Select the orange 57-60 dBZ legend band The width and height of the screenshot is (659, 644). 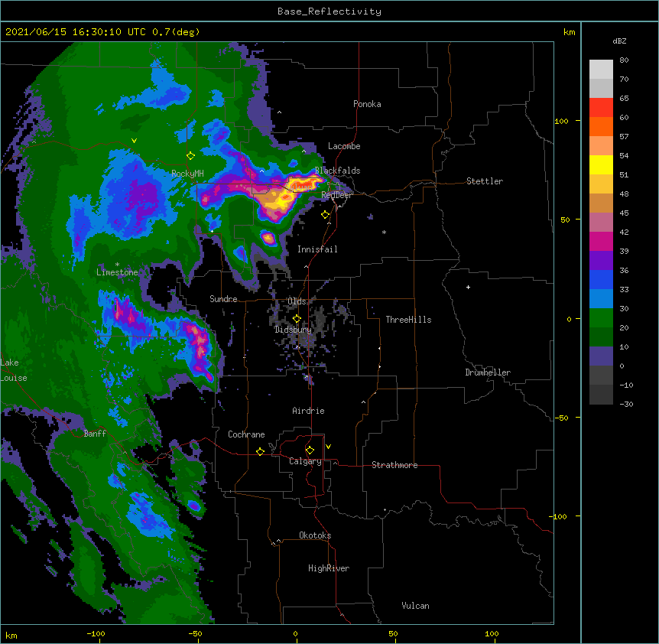(x=601, y=126)
